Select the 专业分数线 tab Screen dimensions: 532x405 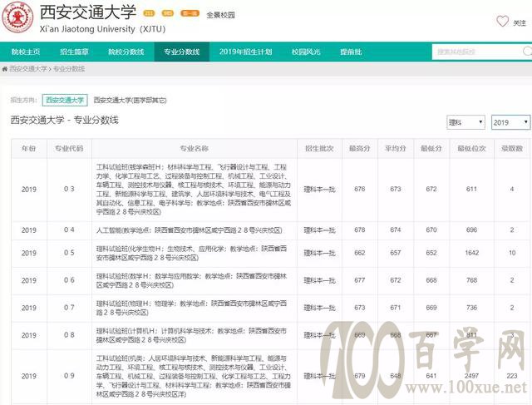pyautogui.click(x=182, y=52)
